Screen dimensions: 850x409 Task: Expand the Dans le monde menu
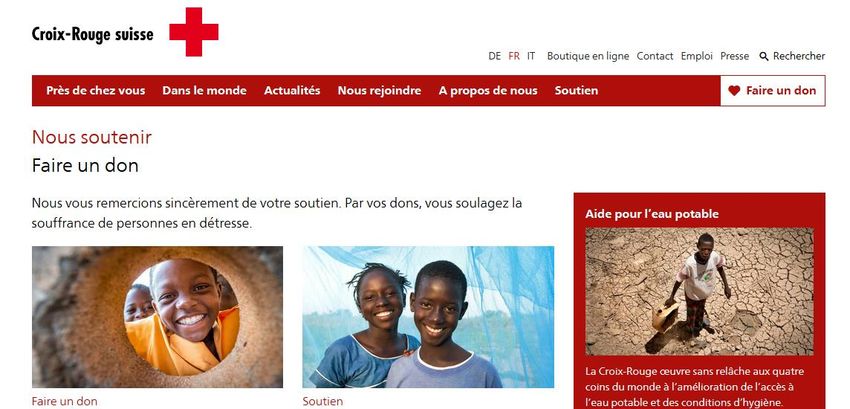click(204, 91)
